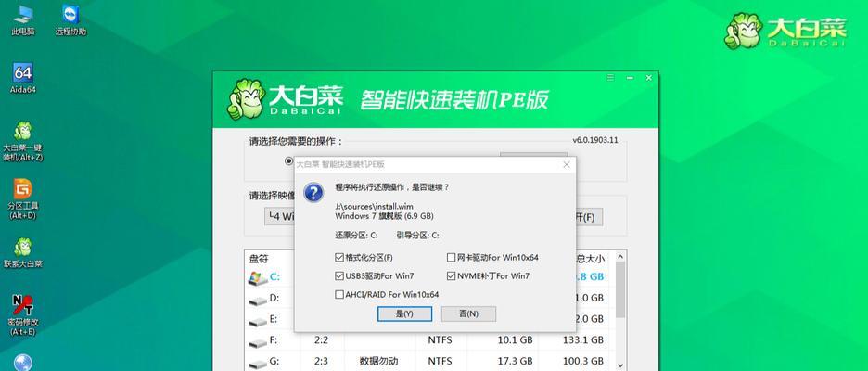Select the operation radio button behind dialog
The width and height of the screenshot is (868, 371).
[289, 160]
